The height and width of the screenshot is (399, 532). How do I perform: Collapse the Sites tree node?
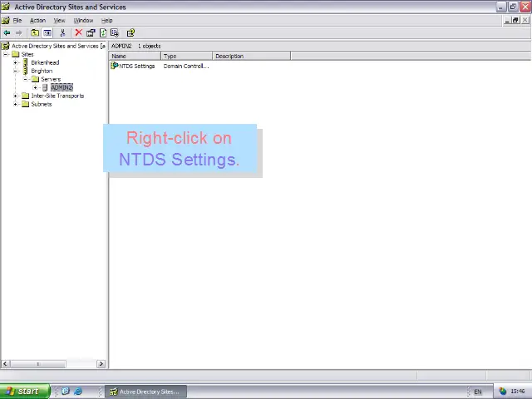point(6,54)
